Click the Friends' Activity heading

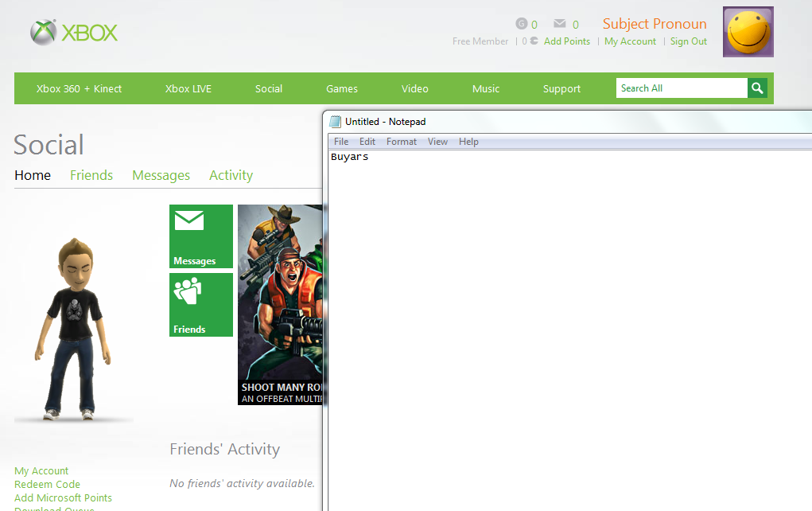coord(225,449)
